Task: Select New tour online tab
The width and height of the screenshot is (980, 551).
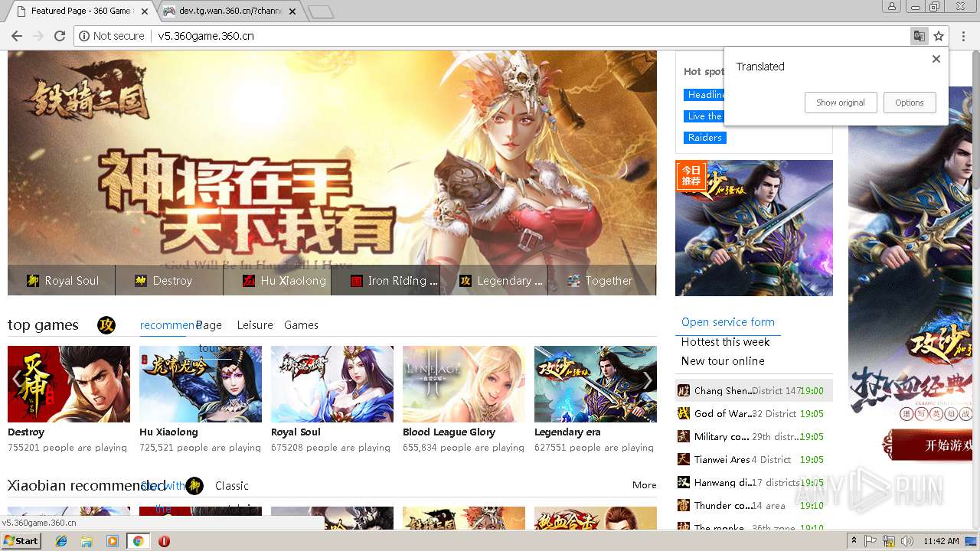Action: (x=723, y=361)
